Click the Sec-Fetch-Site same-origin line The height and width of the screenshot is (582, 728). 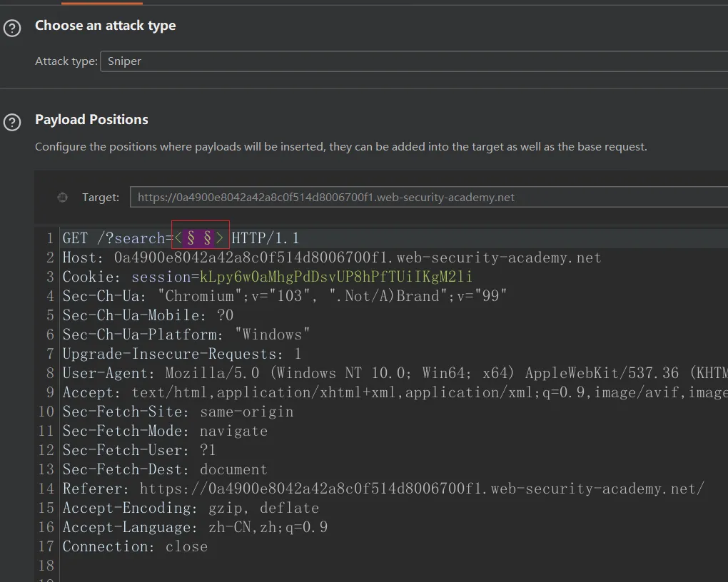click(178, 412)
